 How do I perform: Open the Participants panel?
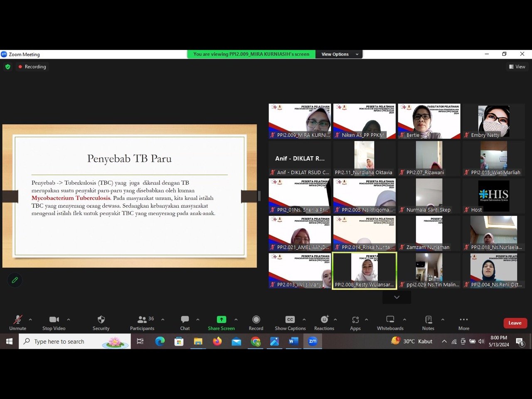pyautogui.click(x=142, y=320)
